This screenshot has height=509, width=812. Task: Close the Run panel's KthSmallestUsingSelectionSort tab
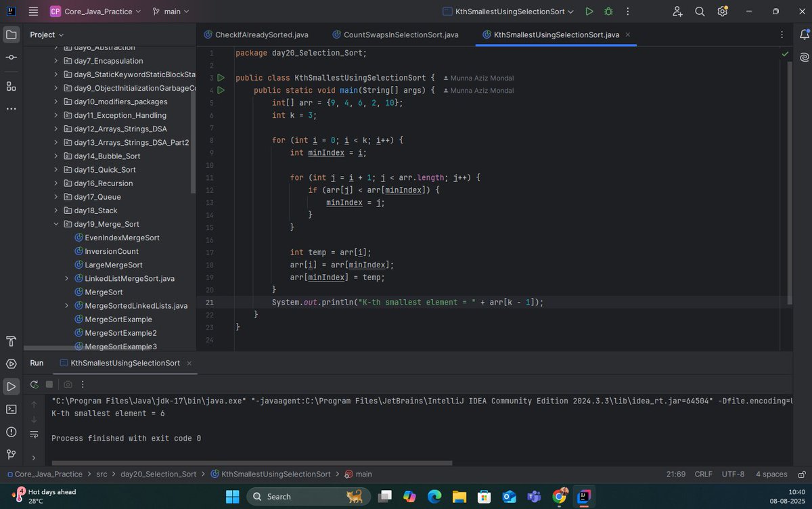[x=189, y=363]
